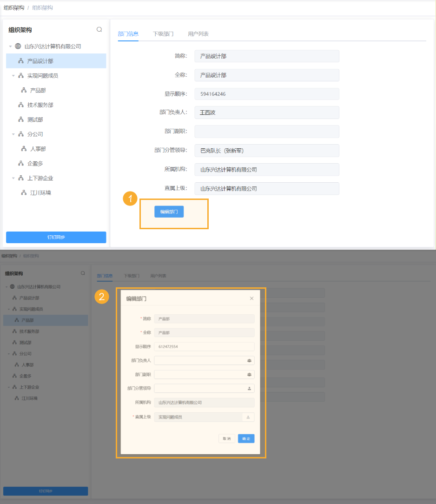
Task: Click the department icon beside 技术服务部 in upper tree
Action: [x=21, y=105]
